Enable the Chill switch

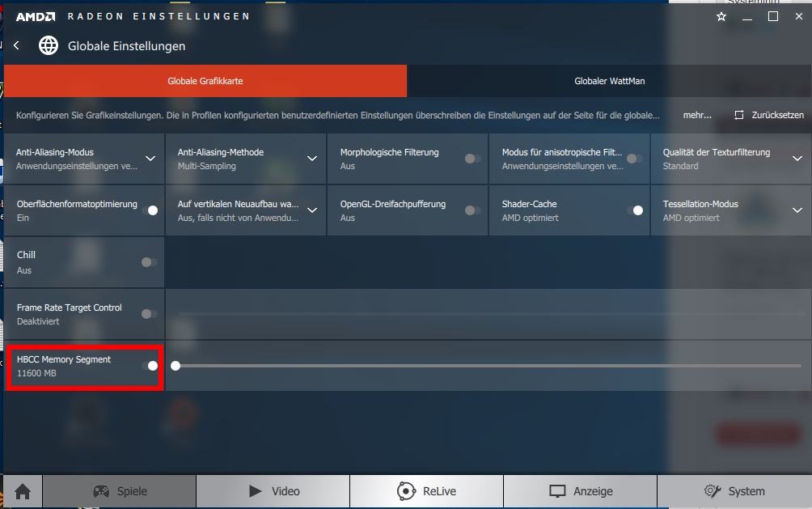pyautogui.click(x=149, y=262)
